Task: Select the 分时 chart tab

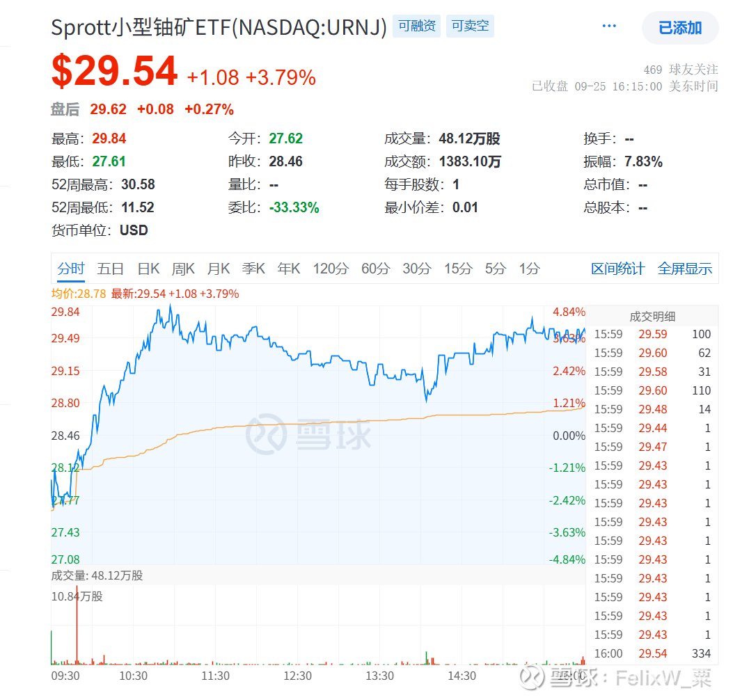Action: [71, 269]
